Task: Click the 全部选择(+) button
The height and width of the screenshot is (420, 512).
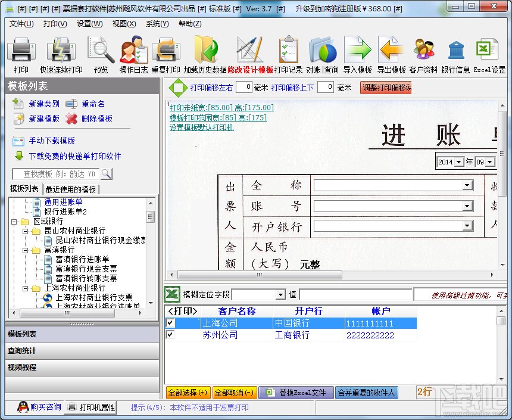Action: click(x=188, y=392)
